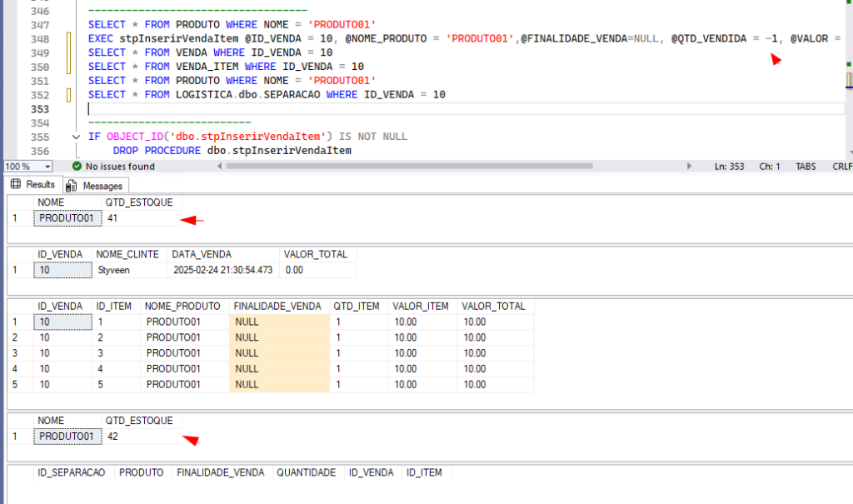Image resolution: width=853 pixels, height=504 pixels.
Task: Select the Styveen customer name cell
Action: tap(128, 270)
